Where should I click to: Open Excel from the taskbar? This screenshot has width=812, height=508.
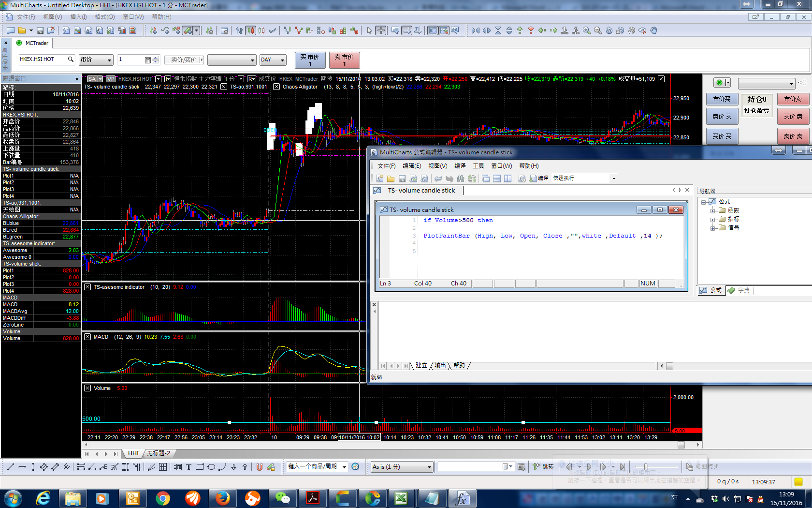click(401, 498)
